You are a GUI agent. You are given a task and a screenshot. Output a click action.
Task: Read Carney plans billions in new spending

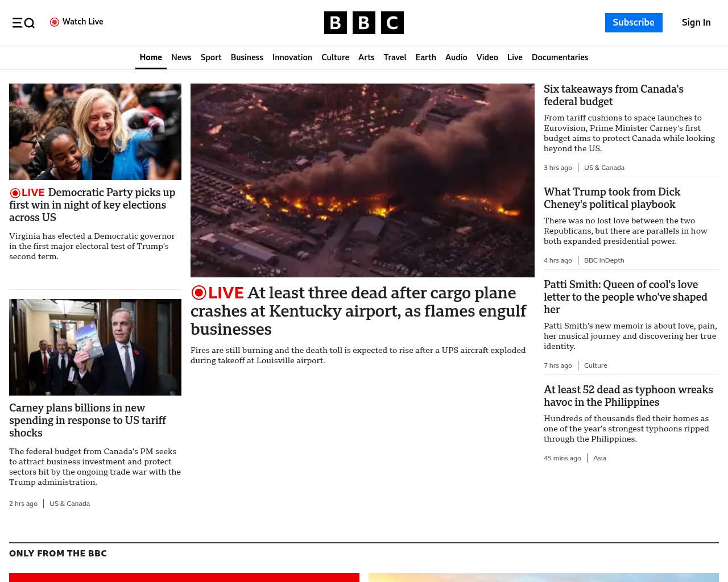(x=88, y=420)
